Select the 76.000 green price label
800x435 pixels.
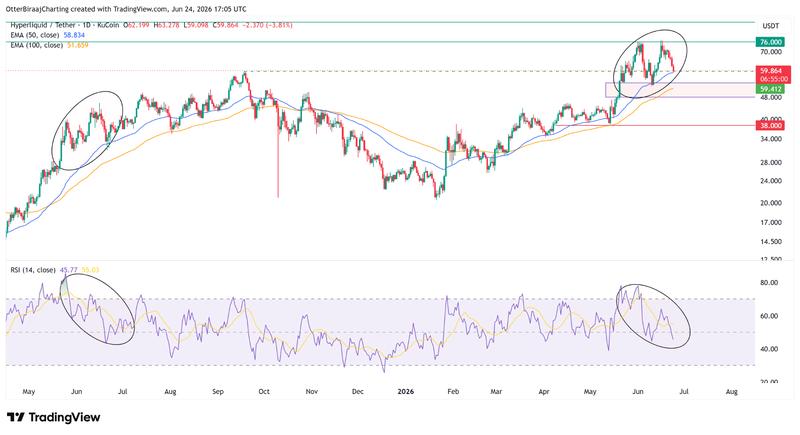click(x=769, y=42)
